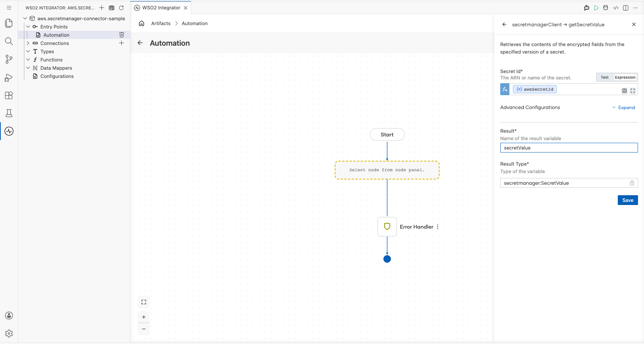This screenshot has height=344, width=644.
Task: Debug the integration from the editor toolbar
Action: coord(606,7)
